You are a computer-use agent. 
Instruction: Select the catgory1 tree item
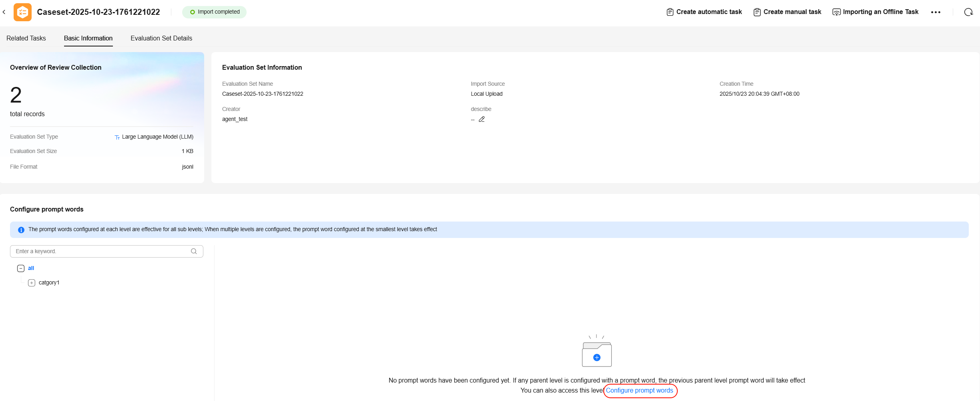(49, 282)
